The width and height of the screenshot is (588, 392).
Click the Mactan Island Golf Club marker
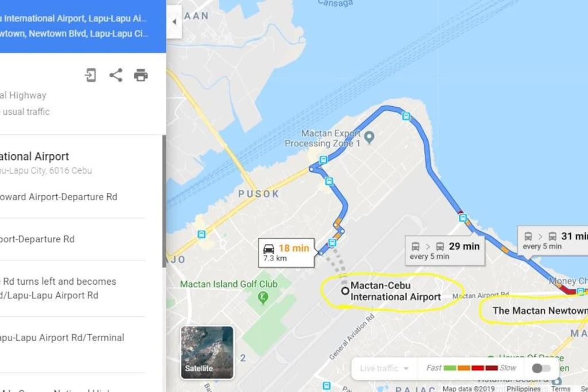click(x=263, y=298)
